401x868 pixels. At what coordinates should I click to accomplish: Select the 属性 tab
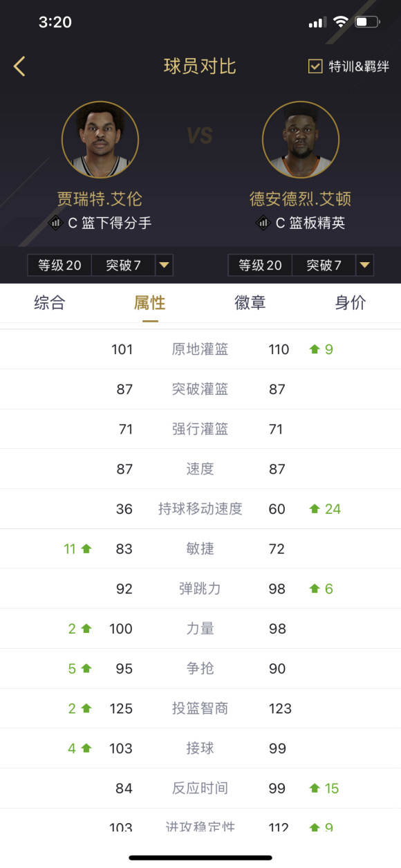click(x=150, y=303)
